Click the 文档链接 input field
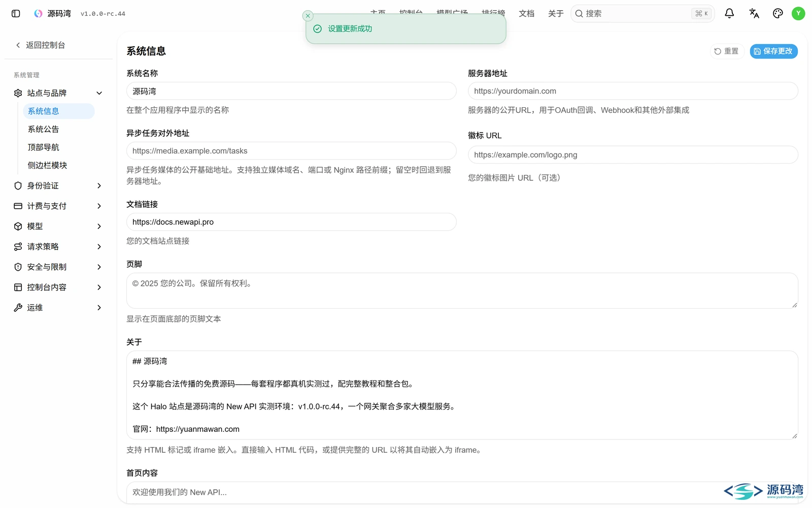Image resolution: width=812 pixels, height=508 pixels. click(x=291, y=222)
